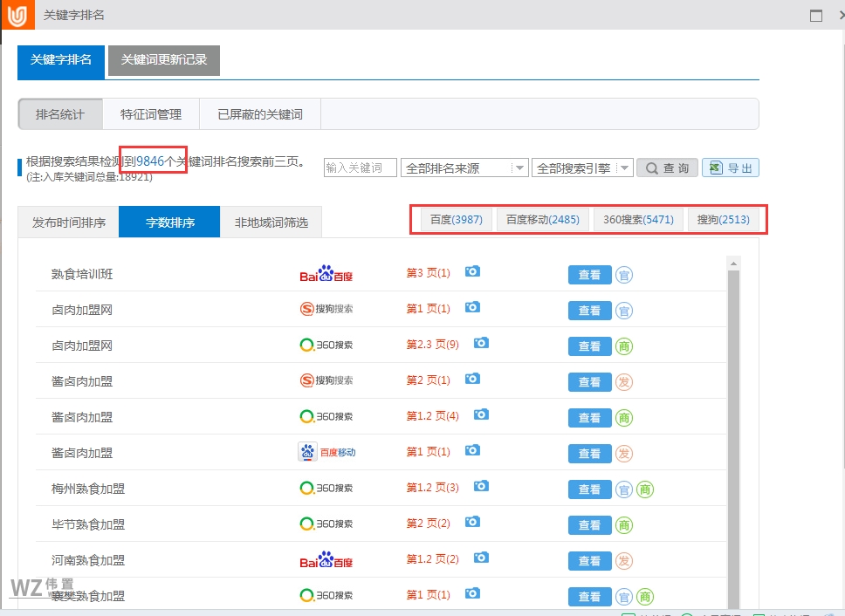Click 查看 for 毕节熟食加盟

click(589, 525)
